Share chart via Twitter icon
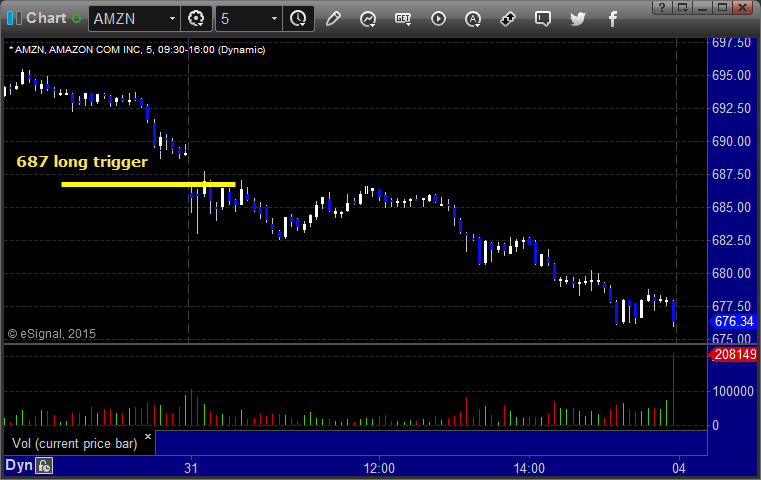 (x=578, y=19)
